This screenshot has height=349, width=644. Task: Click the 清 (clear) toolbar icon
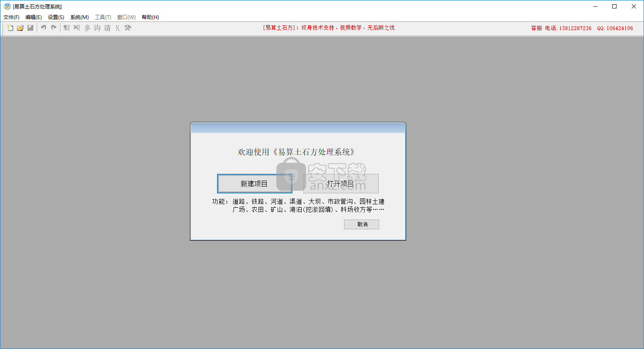click(107, 28)
